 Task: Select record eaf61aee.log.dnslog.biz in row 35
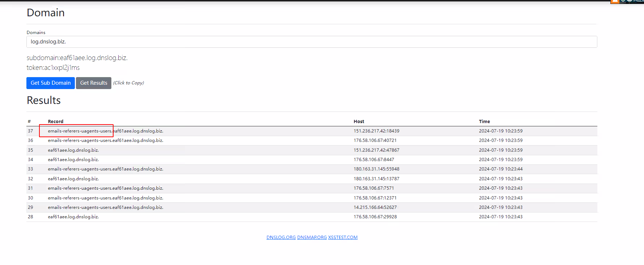73,150
